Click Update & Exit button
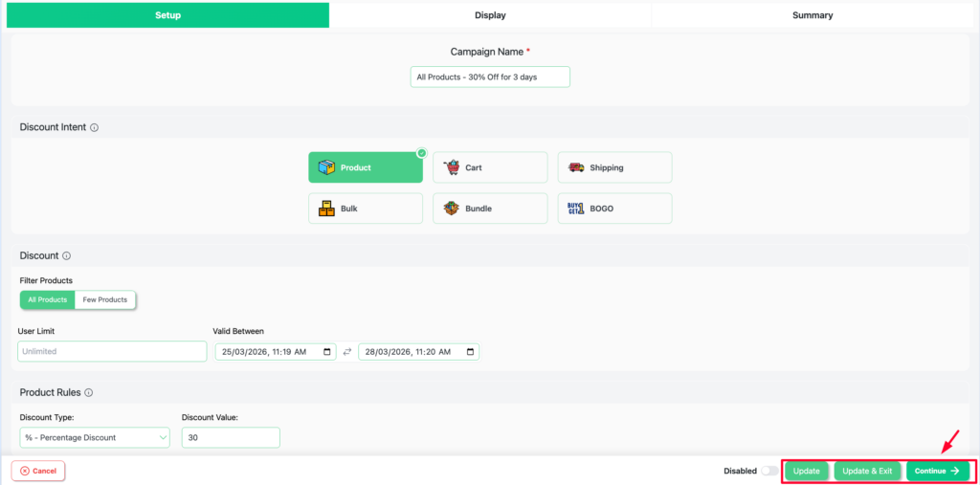Viewport: 980px width, 485px height. 867,471
